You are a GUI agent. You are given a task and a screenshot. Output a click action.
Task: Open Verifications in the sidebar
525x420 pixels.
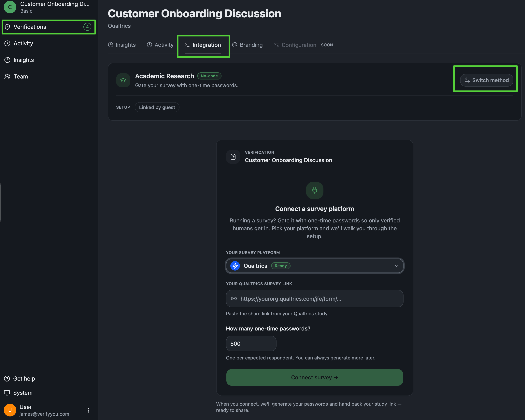[x=49, y=27]
